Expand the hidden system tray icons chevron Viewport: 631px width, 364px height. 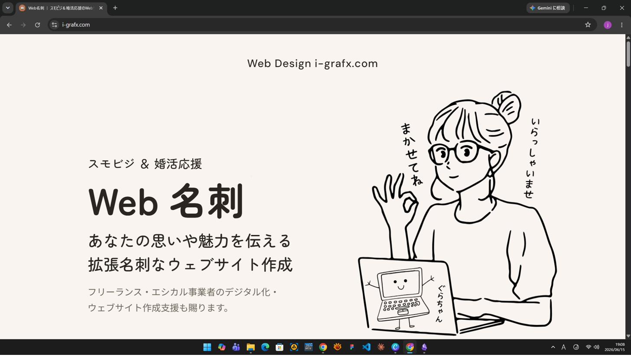pyautogui.click(x=553, y=347)
